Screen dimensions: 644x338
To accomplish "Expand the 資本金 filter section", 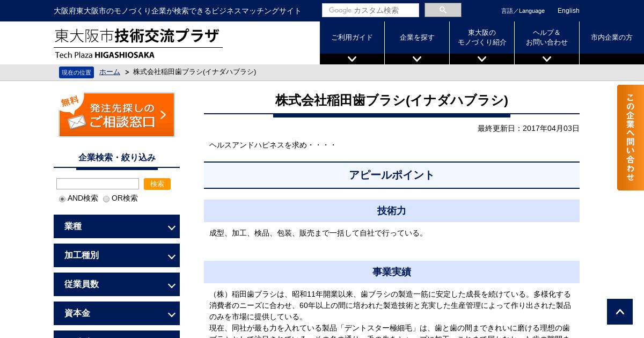I will click(116, 313).
